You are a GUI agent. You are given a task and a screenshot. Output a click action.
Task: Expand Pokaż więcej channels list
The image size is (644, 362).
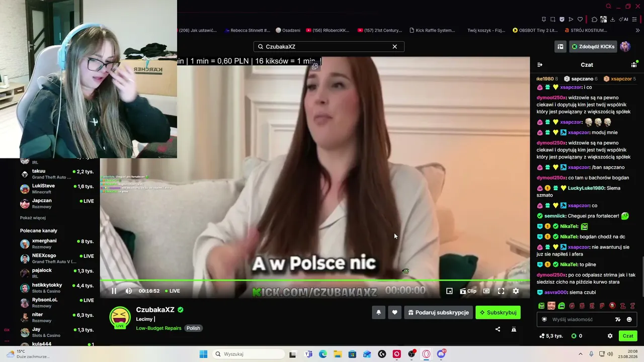click(33, 218)
